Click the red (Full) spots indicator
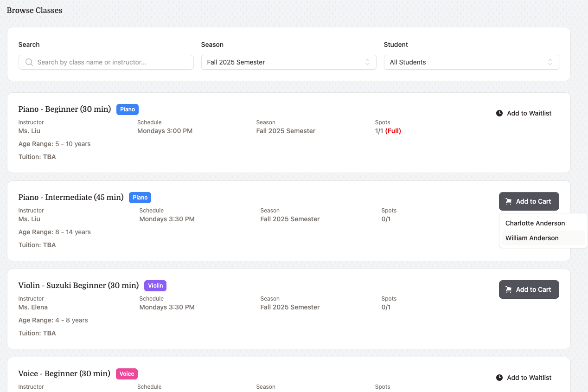Screen dimensions: 588x392 (x=393, y=131)
